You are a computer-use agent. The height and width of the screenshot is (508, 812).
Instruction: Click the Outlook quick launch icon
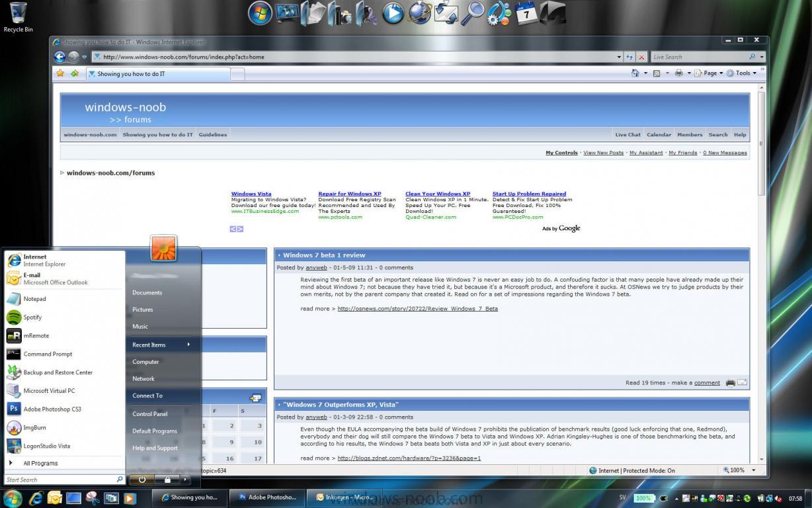tap(54, 497)
